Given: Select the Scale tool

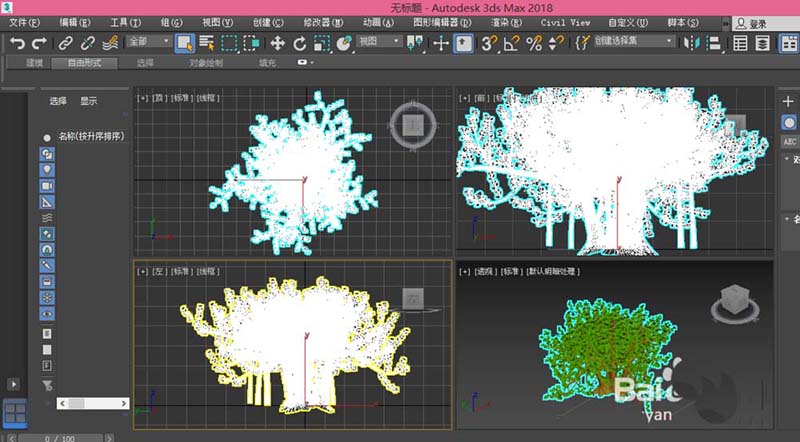Looking at the screenshot, I should (322, 43).
